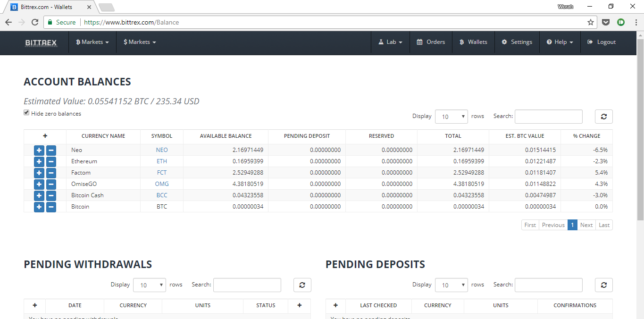Bookmark this page with the star icon
The height and width of the screenshot is (319, 644).
(x=590, y=22)
